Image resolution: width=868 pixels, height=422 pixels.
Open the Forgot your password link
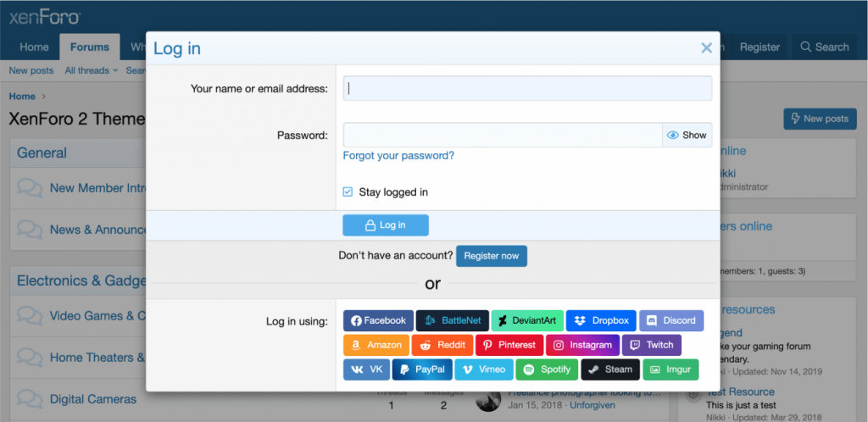[398, 156]
